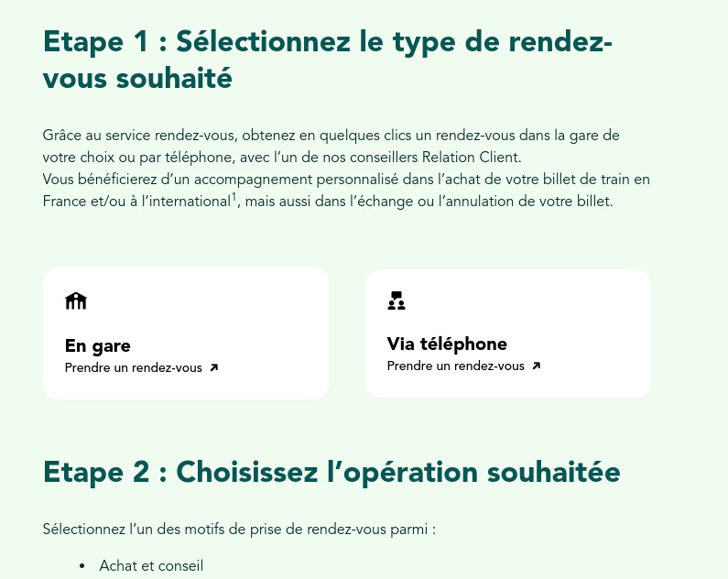Click the arrow icon beside En gare's rendez-vous link
The height and width of the screenshot is (579, 728).
click(x=213, y=367)
